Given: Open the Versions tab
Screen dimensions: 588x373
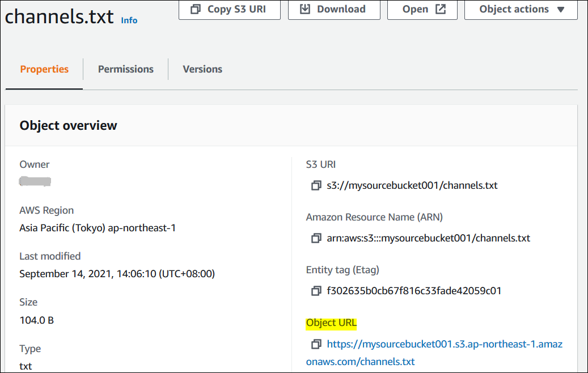Looking at the screenshot, I should point(202,69).
